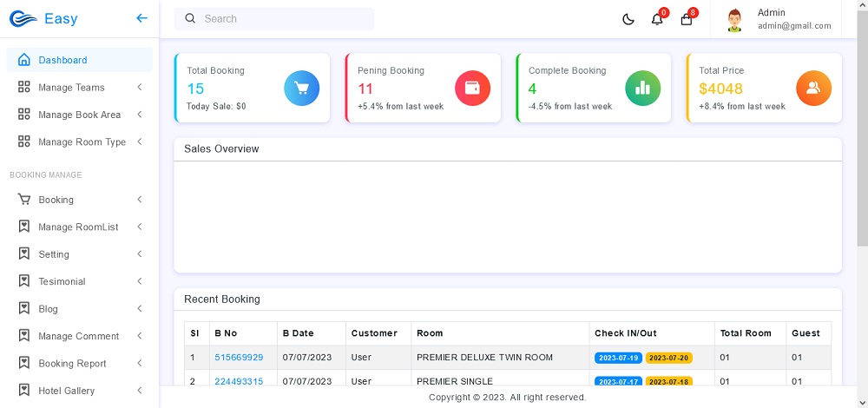Image resolution: width=868 pixels, height=408 pixels.
Task: Click the Easy logo in the sidebar
Action: tap(43, 19)
